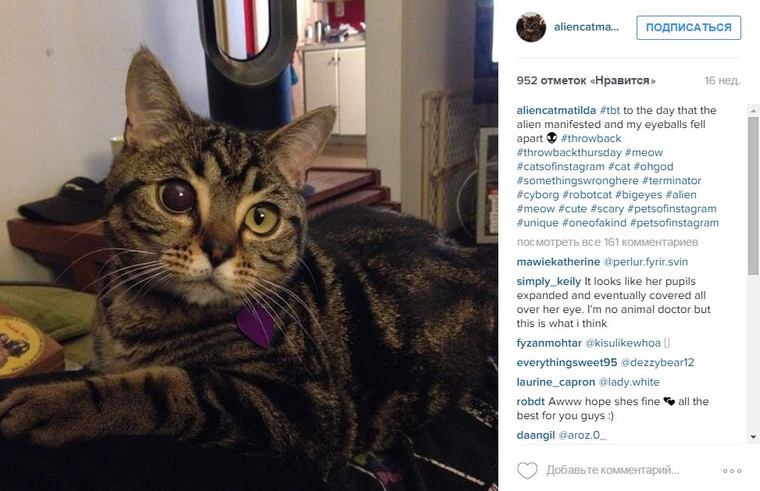The image size is (760, 491).
Task: Click the #tbt hashtag
Action: point(610,110)
